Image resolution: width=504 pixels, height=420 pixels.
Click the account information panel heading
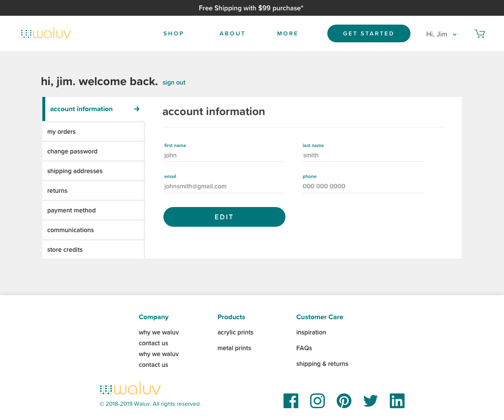coord(214,112)
